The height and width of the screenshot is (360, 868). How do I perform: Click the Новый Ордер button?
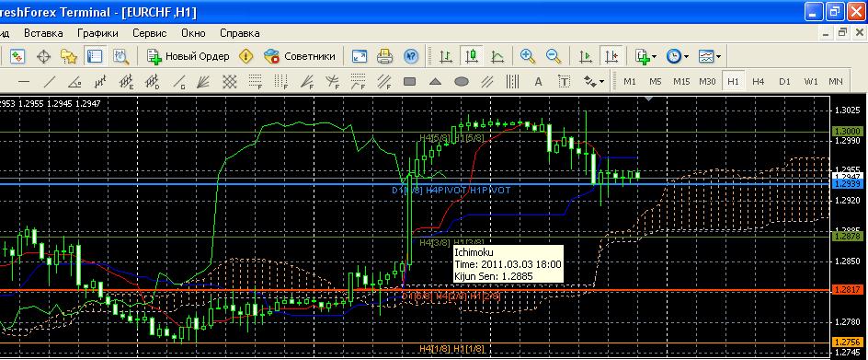coord(188,56)
